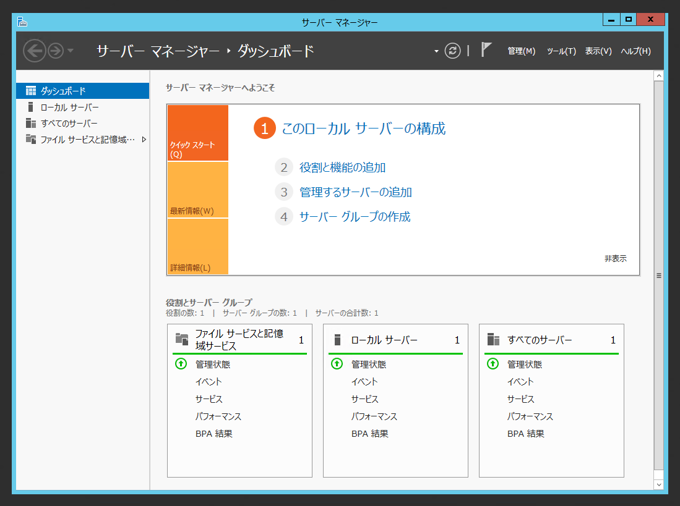Image resolution: width=680 pixels, height=506 pixels.
Task: Open BPA 結果 in すべてのサーバー tile
Action: (526, 434)
